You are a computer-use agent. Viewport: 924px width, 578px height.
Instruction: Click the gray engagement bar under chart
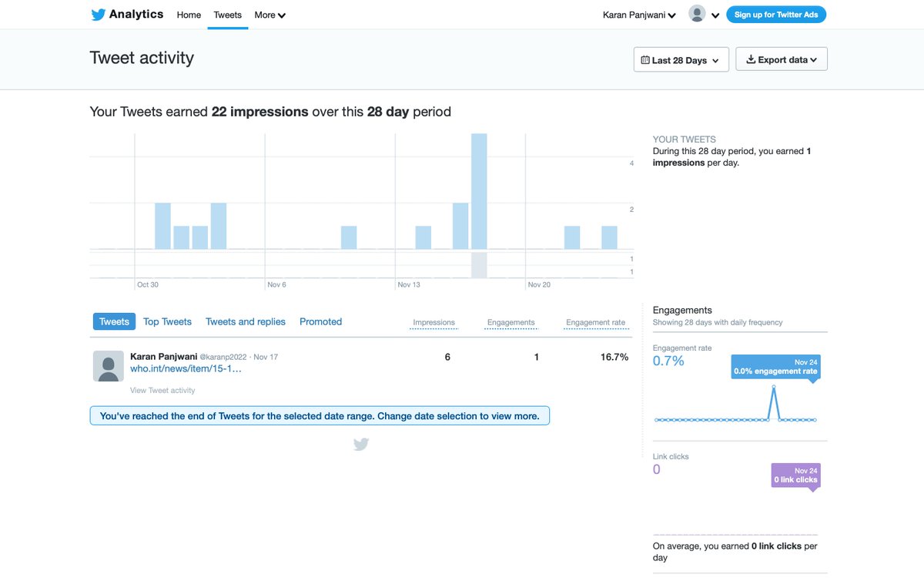coord(479,264)
